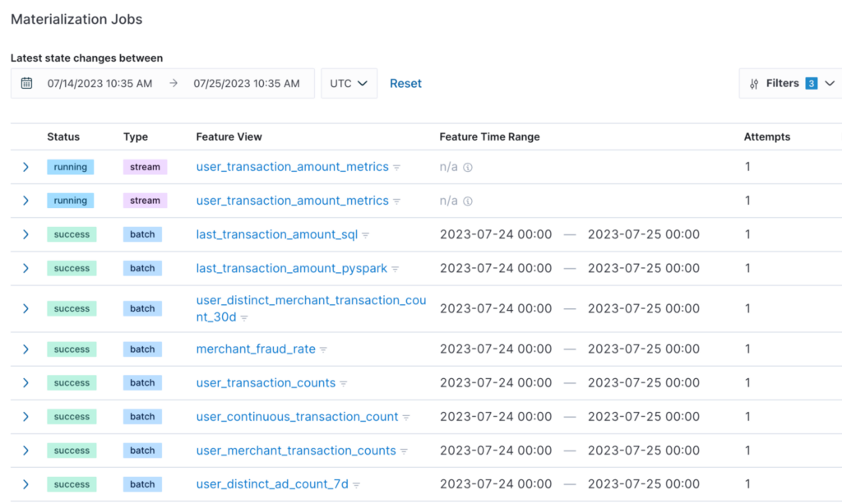Click the Status column header
The height and width of the screenshot is (504, 842).
pyautogui.click(x=63, y=136)
